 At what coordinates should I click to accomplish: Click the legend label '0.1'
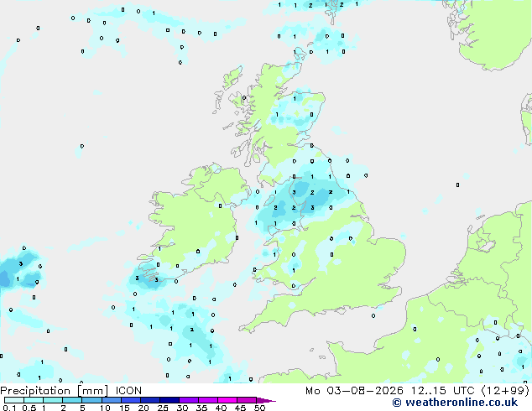coord(9,408)
